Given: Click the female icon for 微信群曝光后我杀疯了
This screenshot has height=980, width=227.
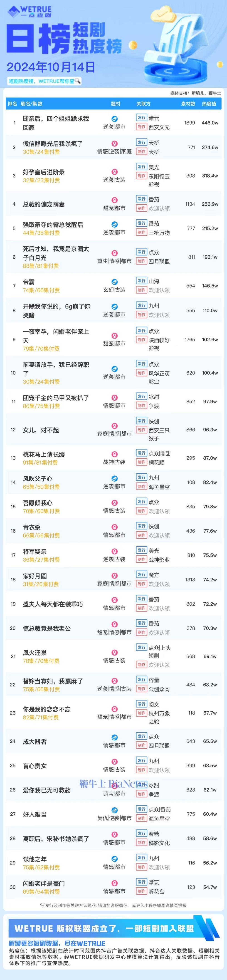Looking at the screenshot, I should (114, 144).
